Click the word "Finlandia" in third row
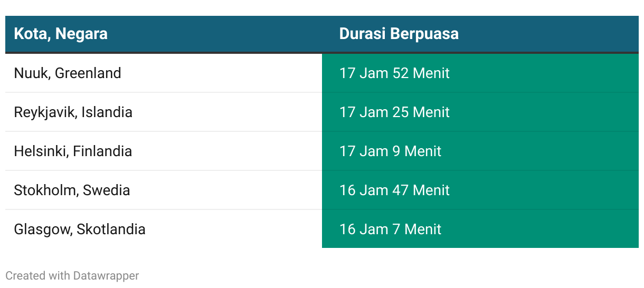Screen dimensions: 644x288 click(102, 151)
